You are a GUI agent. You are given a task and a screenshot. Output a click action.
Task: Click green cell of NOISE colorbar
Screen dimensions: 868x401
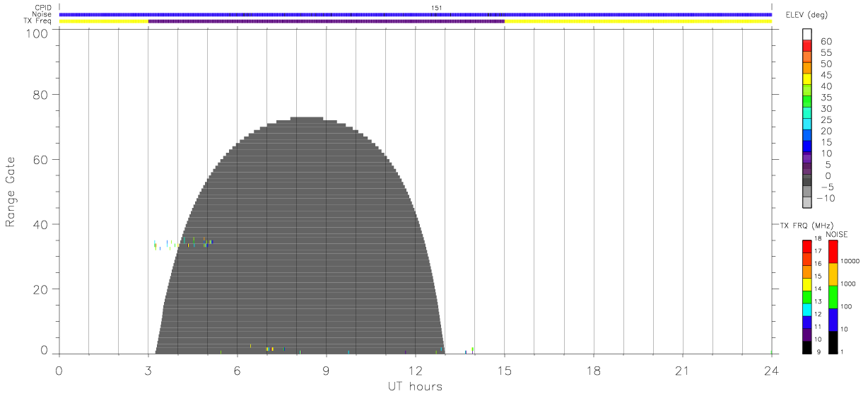coord(833,297)
